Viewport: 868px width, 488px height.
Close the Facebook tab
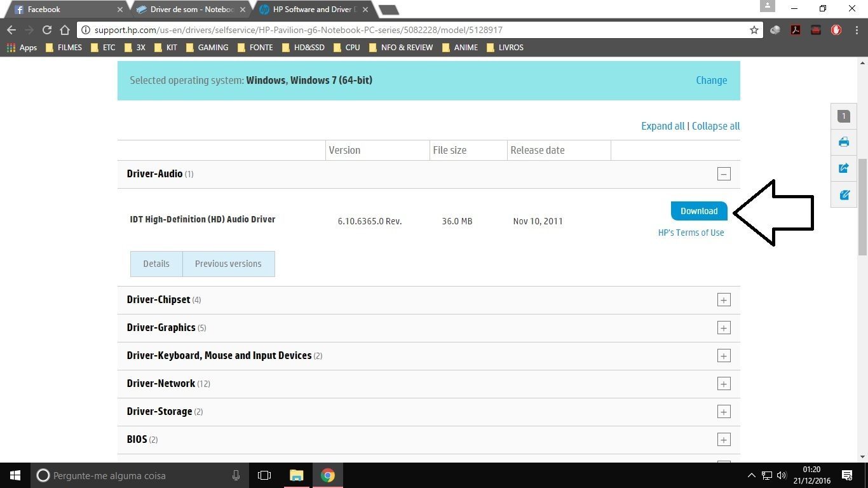click(120, 10)
